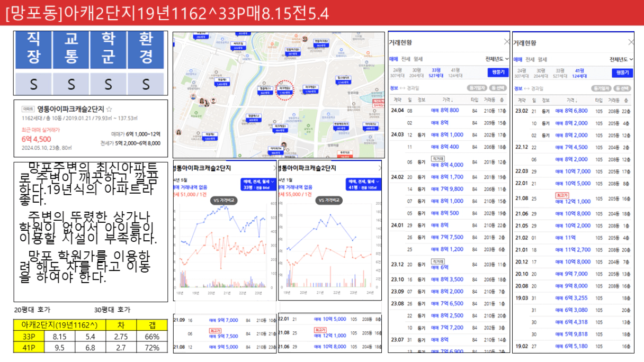Screen dimensions: 644x362
Task: Click the 6억 4,500 recent sale price
Action: click(35, 139)
